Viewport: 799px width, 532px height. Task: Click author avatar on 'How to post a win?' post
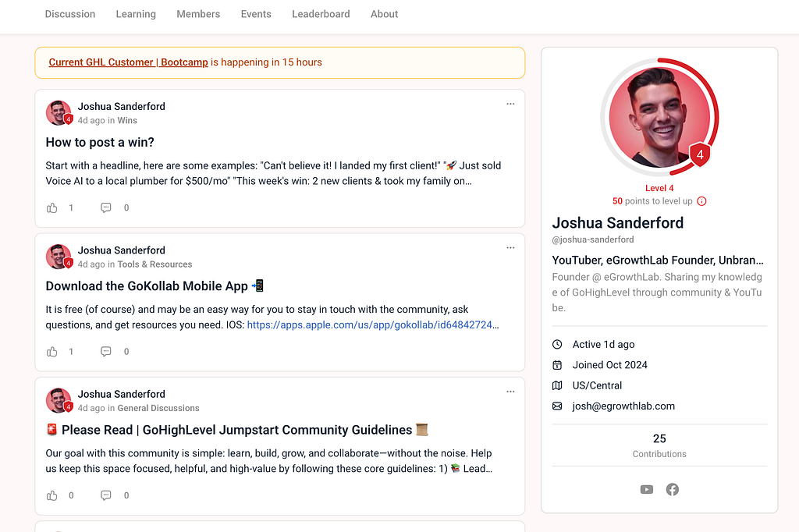point(59,112)
